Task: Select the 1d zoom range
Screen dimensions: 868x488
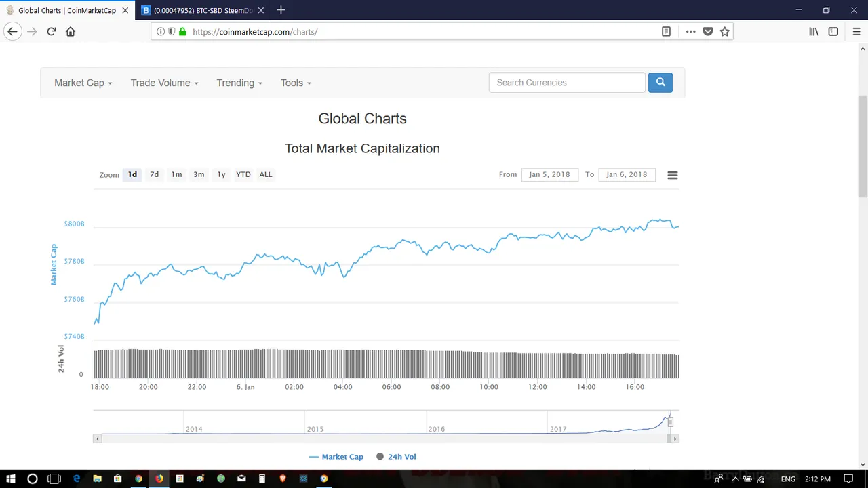Action: click(x=132, y=174)
